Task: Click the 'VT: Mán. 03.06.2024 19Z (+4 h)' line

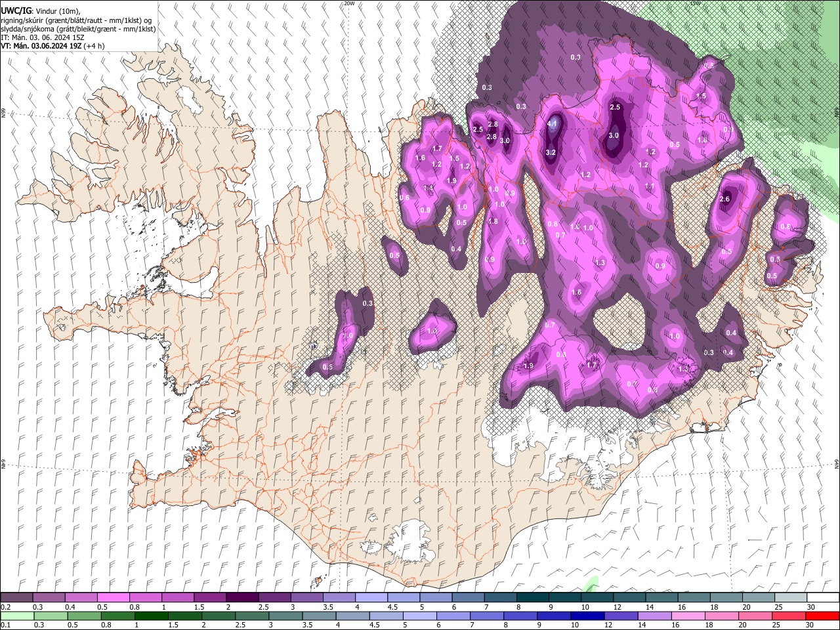Action: coord(53,46)
